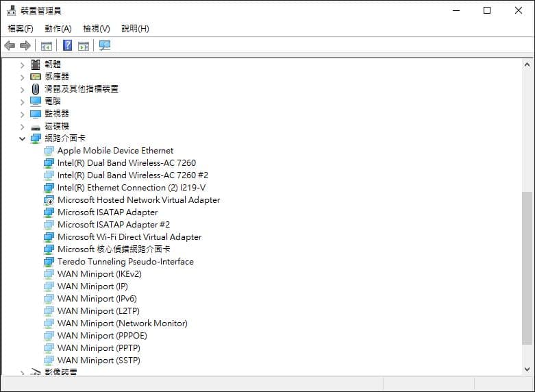
Task: Click the icon of WAN Miniport (IKEv2)
Action: [49, 274]
